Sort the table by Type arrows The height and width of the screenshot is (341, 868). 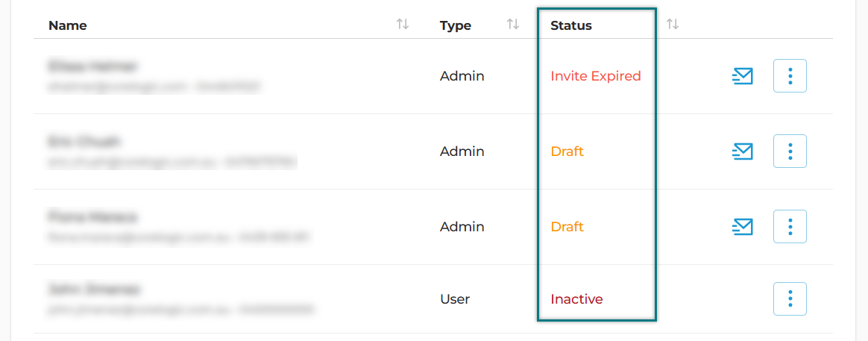(513, 25)
